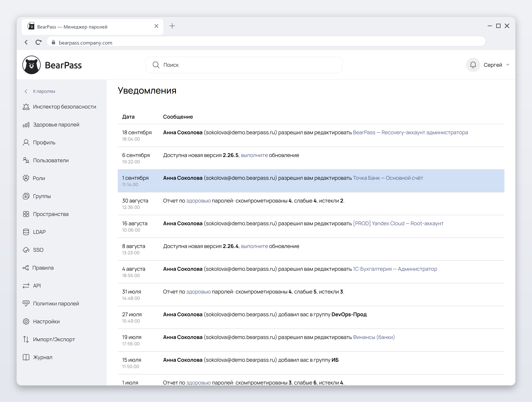Open Финансы (банки) link

(374, 337)
